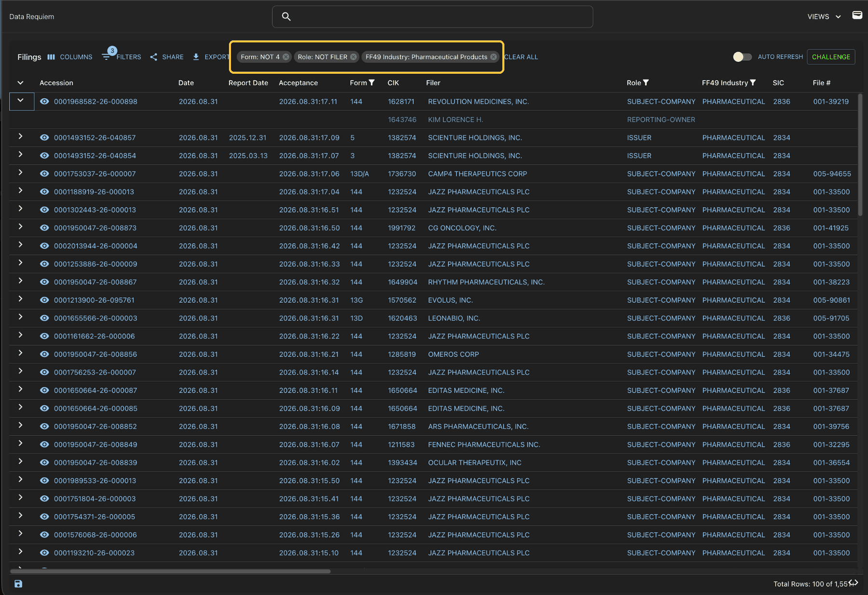Expand the Omeros Corp row

click(21, 353)
